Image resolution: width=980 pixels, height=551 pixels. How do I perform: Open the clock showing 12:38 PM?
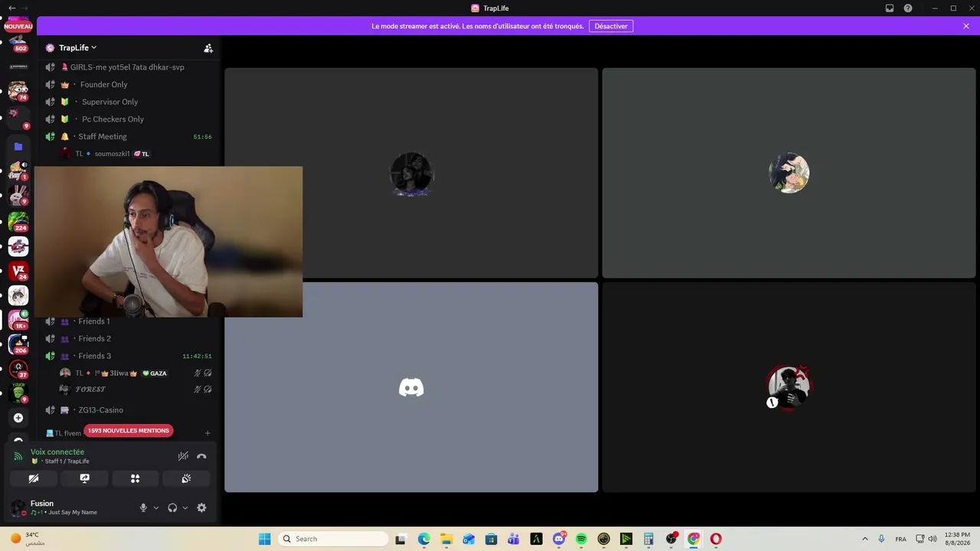(957, 539)
